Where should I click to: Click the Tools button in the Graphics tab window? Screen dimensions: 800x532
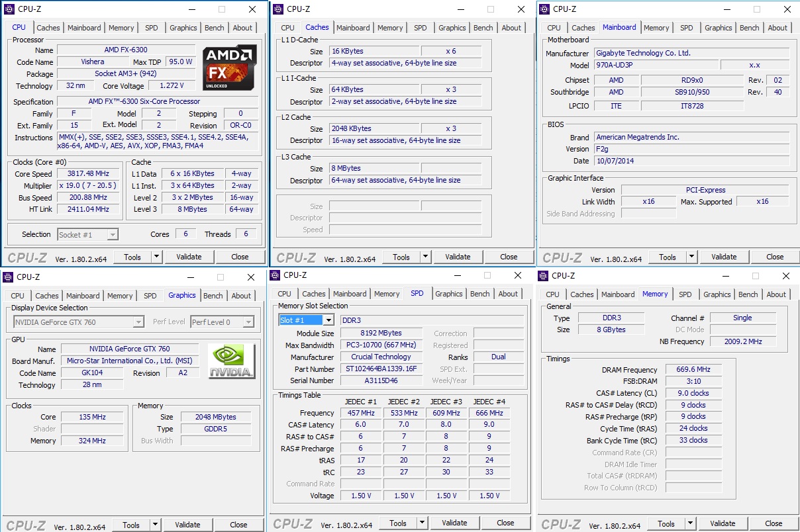pyautogui.click(x=131, y=525)
